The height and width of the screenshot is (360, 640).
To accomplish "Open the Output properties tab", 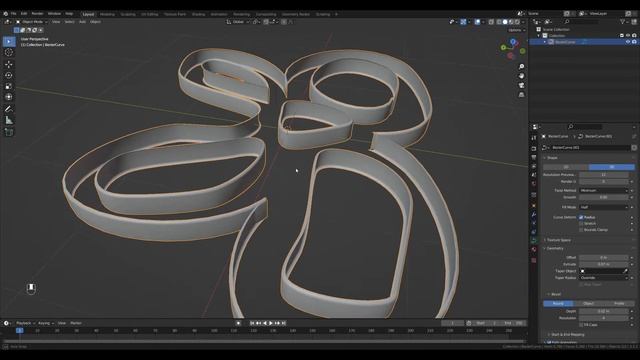I will pyautogui.click(x=534, y=157).
